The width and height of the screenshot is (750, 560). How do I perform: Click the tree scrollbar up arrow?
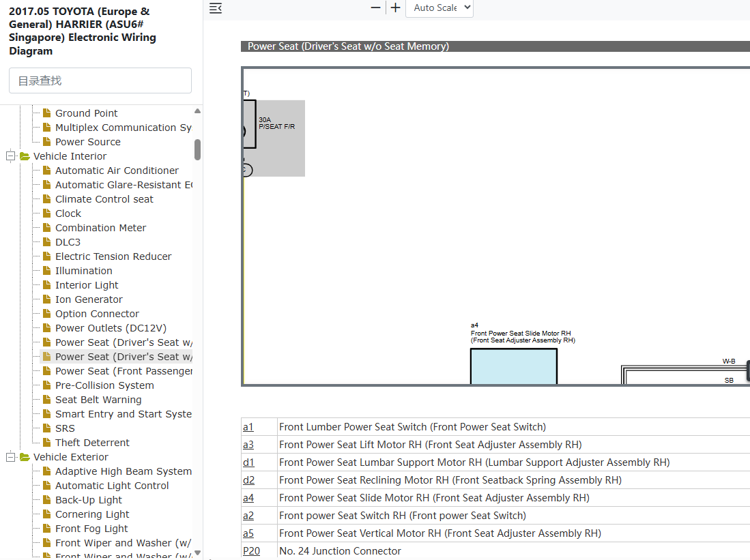tap(197, 111)
